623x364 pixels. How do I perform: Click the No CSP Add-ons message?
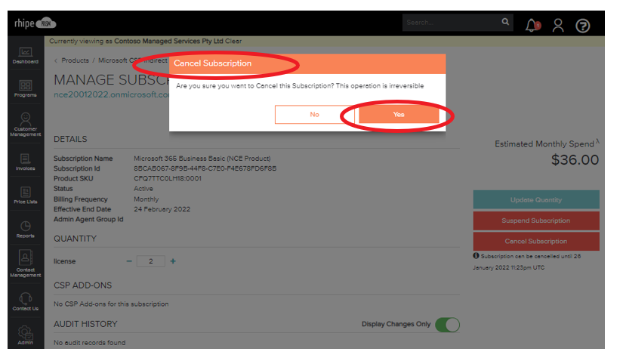[111, 304]
